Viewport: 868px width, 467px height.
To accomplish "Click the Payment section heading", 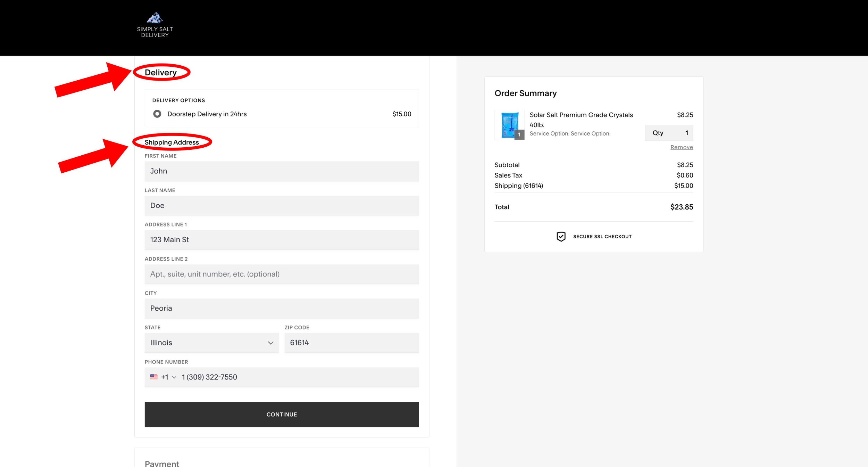I will [162, 463].
